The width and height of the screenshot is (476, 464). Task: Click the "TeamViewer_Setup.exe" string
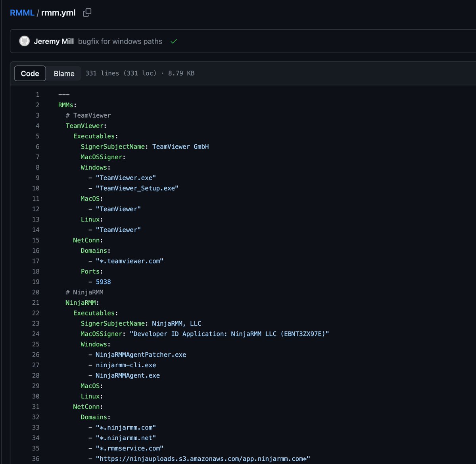click(x=137, y=188)
